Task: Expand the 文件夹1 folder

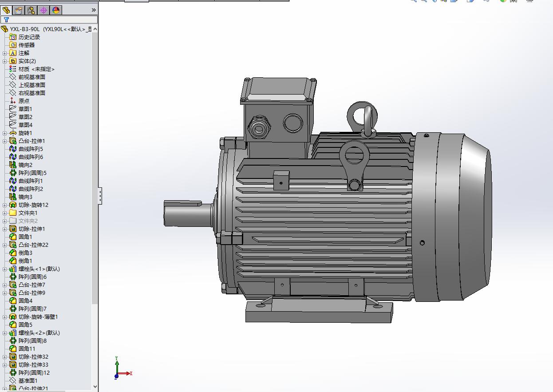Action: (x=5, y=213)
